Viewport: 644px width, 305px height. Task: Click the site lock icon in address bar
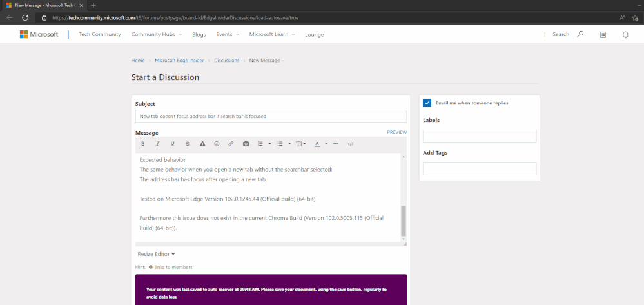pyautogui.click(x=44, y=17)
